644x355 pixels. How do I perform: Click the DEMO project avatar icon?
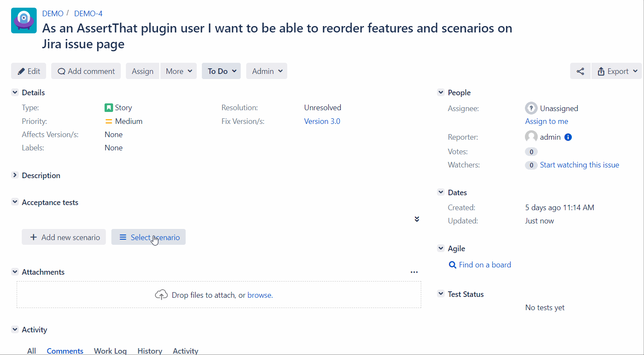pos(24,21)
